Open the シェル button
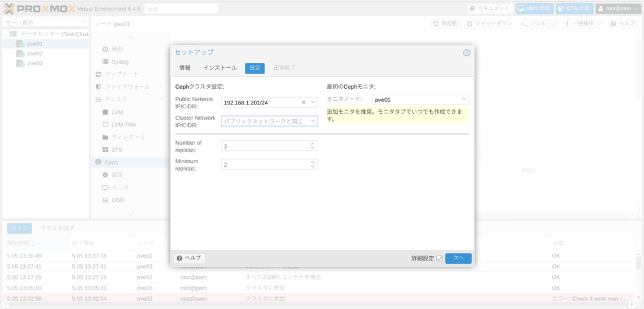The height and width of the screenshot is (309, 644). 534,23
